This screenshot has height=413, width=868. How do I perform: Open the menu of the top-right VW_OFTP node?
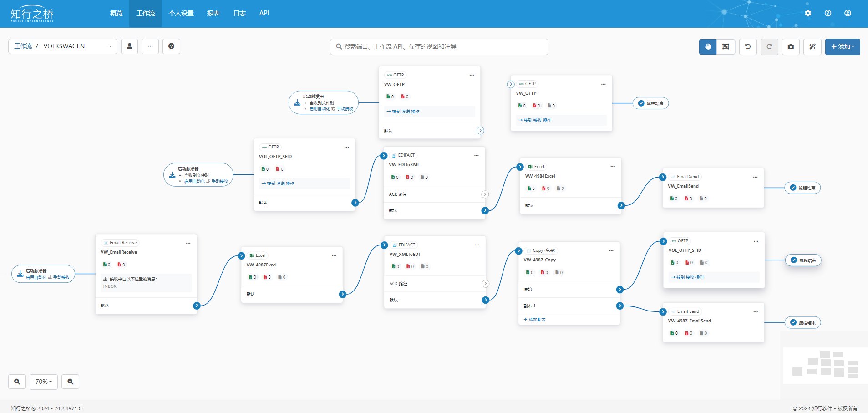click(x=603, y=84)
